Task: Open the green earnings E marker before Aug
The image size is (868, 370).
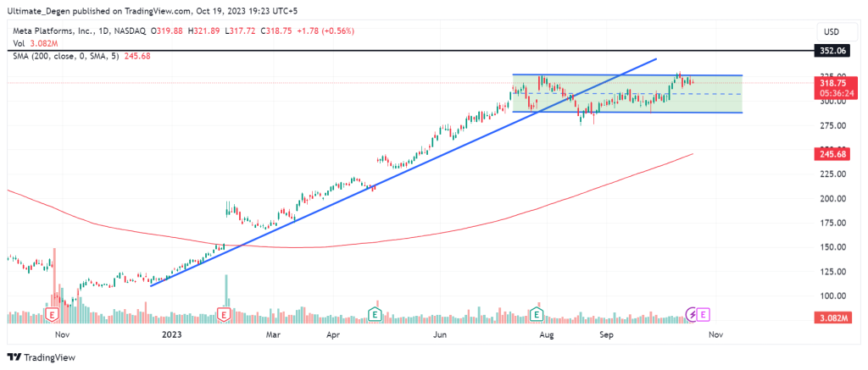Action: point(537,315)
